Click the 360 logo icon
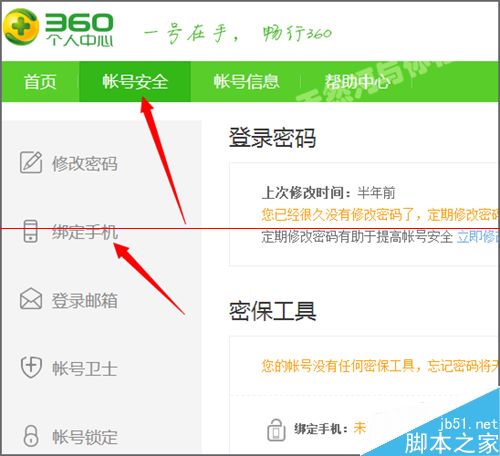The image size is (500, 456). [21, 27]
